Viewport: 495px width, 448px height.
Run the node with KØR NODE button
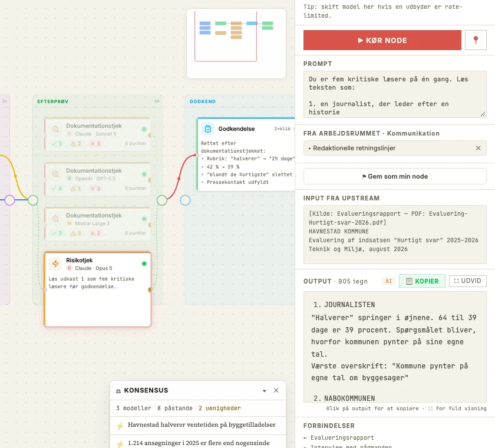382,40
